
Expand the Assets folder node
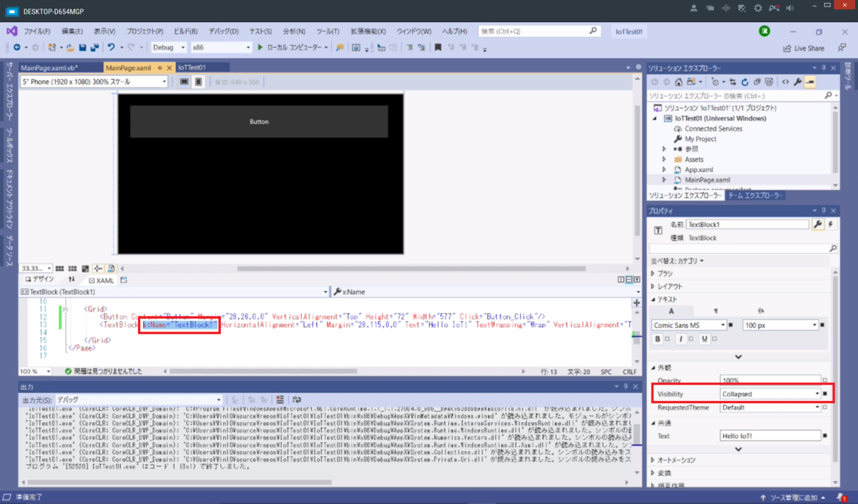664,159
